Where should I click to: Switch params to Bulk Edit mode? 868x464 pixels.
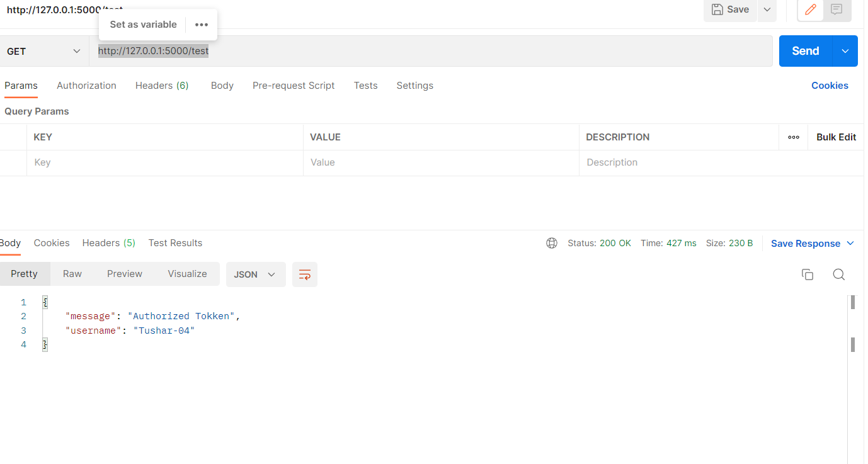coord(836,137)
